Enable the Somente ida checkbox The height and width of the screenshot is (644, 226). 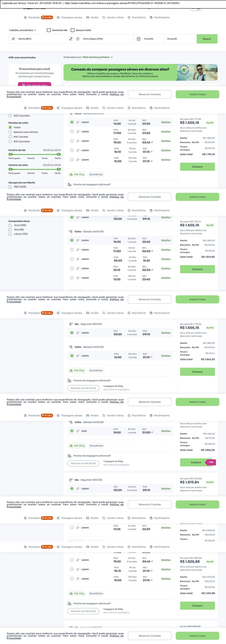(x=49, y=30)
